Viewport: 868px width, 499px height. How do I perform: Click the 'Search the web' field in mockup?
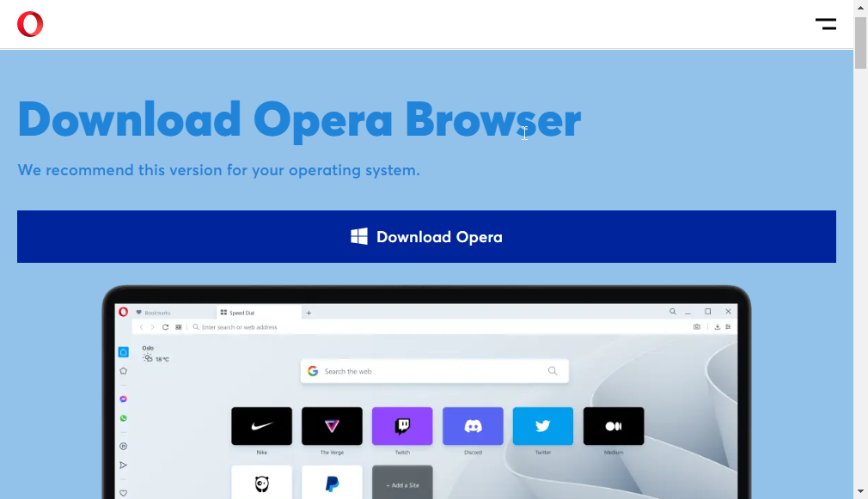[435, 371]
